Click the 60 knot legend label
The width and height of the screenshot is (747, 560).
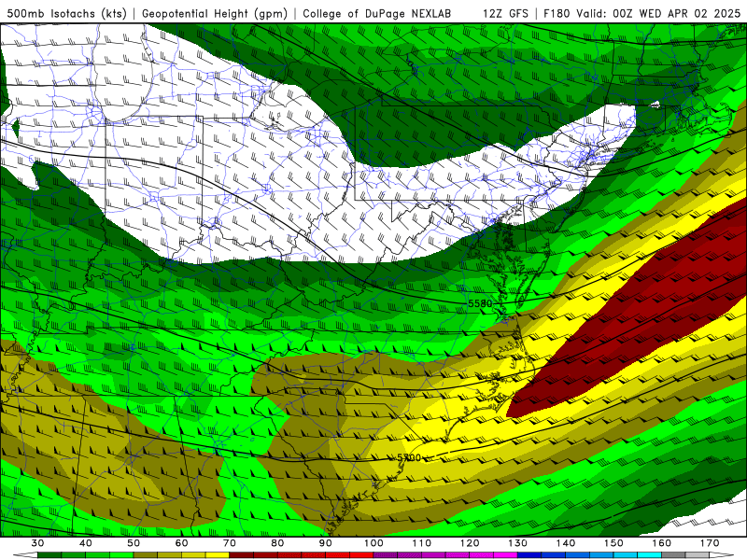point(181,543)
